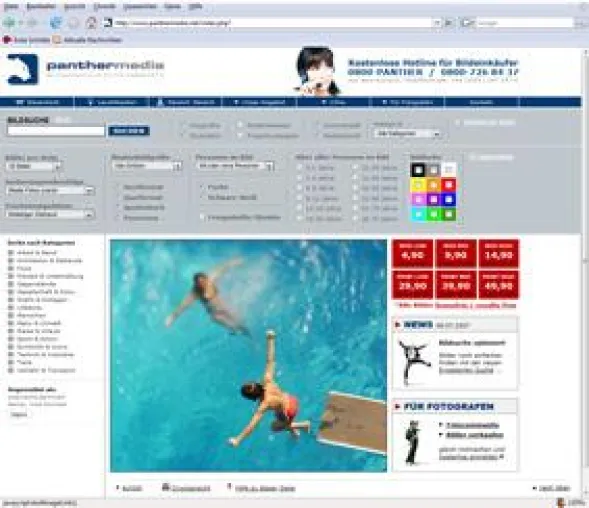Select the Schwarz-Weiß radio button

click(x=202, y=197)
